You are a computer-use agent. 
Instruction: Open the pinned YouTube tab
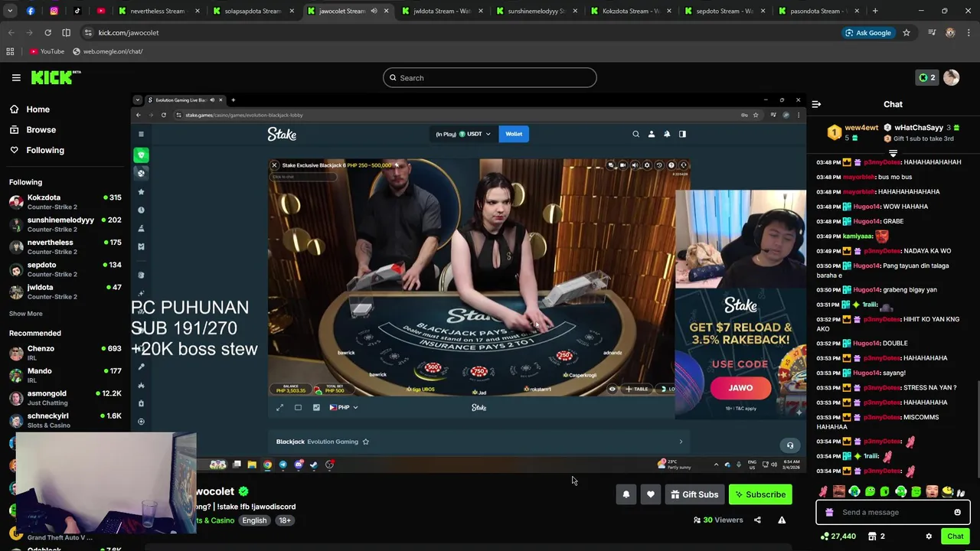101,11
